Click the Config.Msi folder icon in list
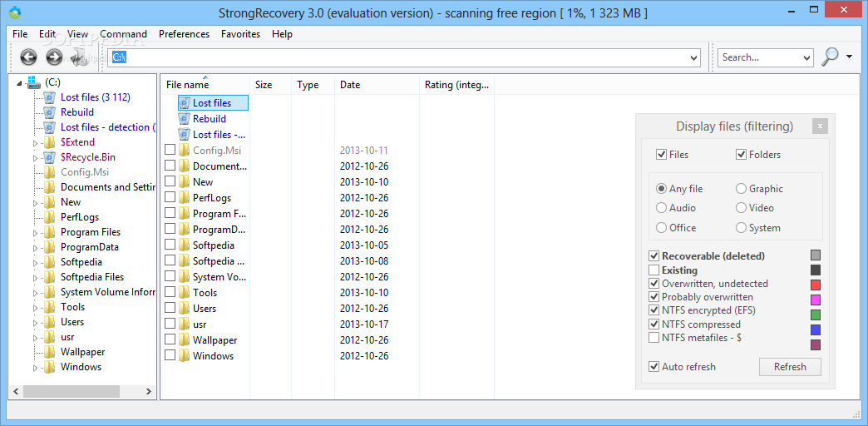Image resolution: width=868 pixels, height=426 pixels. 185,150
